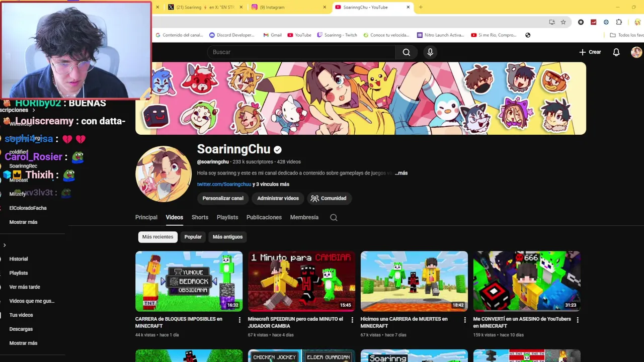Open CARRERA de BLOQUES IMPOSIBLES thumbnail
Image resolution: width=644 pixels, height=362 pixels.
click(x=189, y=281)
